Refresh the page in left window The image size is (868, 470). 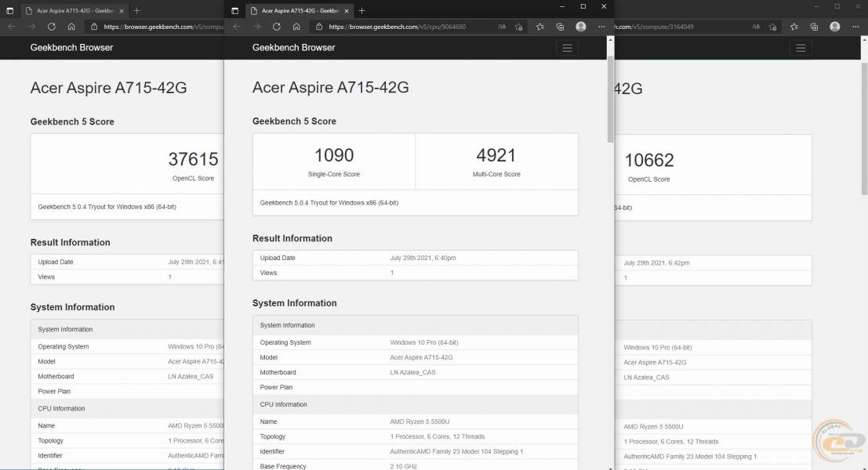[52, 27]
